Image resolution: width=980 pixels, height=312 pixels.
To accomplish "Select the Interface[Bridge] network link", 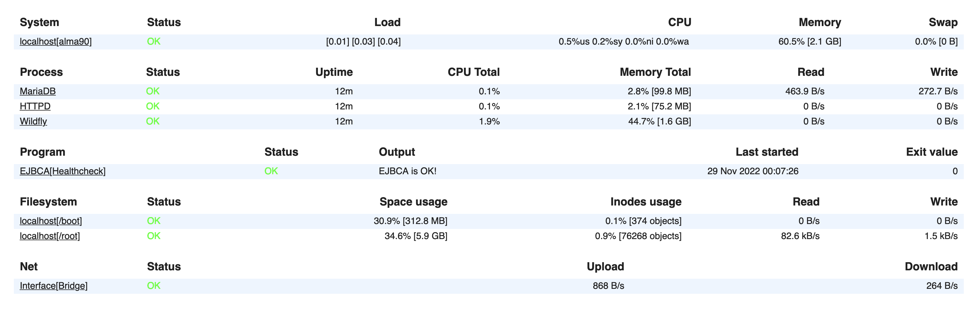I will pyautogui.click(x=54, y=286).
